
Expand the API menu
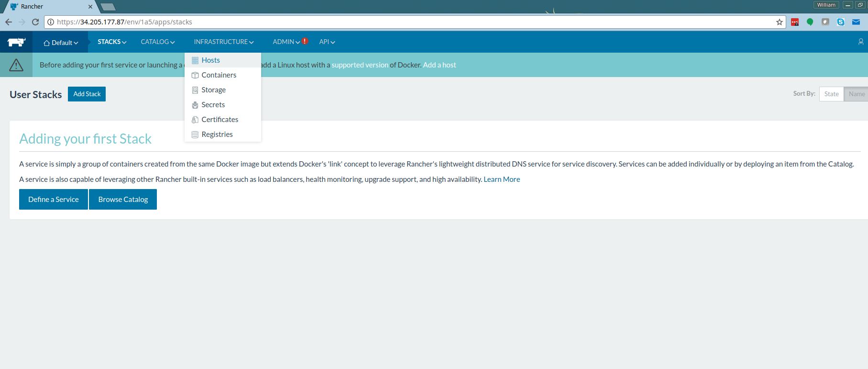[x=327, y=42]
